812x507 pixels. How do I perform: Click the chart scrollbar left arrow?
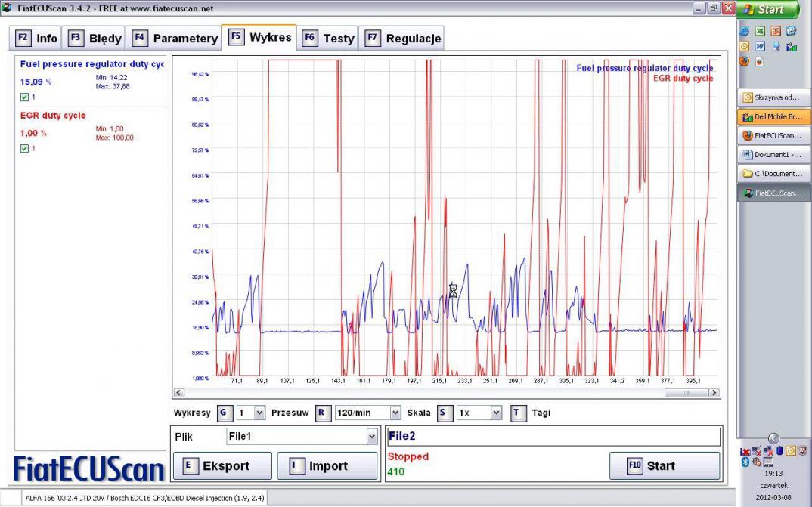(x=178, y=393)
